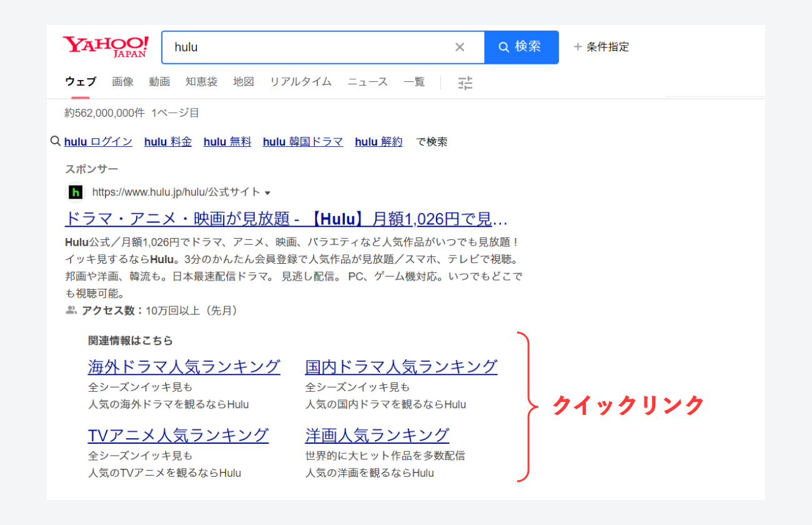Click the 人気の洋画を観るならHulu text
The height and width of the screenshot is (525, 812).
coord(370,473)
